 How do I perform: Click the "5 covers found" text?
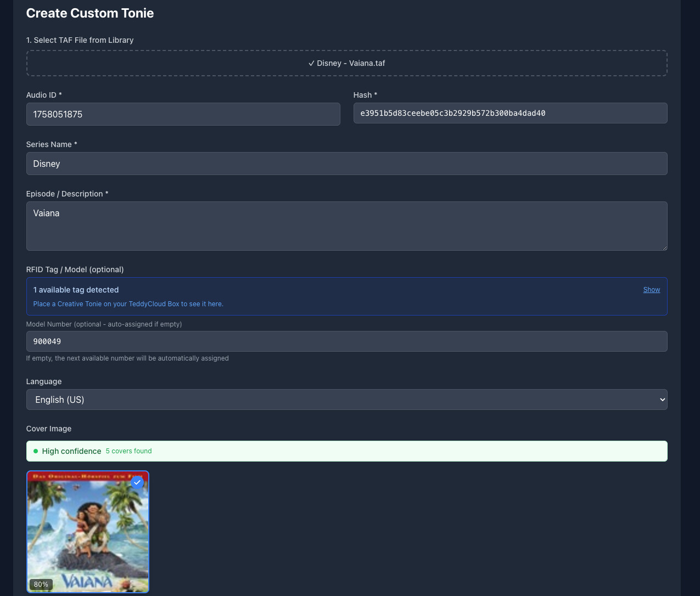128,451
